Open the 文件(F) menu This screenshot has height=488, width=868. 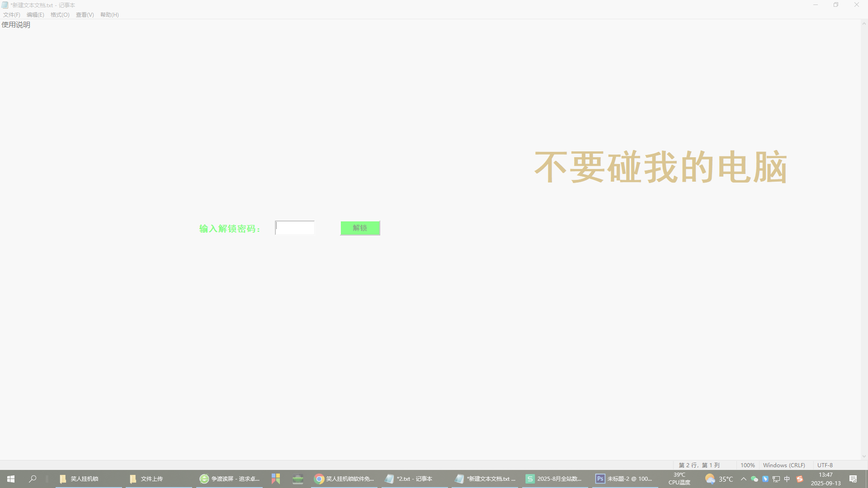(x=12, y=15)
